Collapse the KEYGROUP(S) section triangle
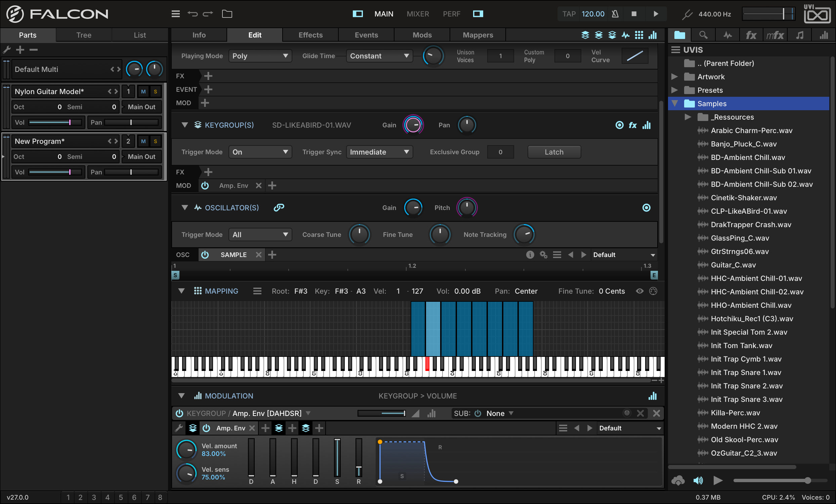 184,125
